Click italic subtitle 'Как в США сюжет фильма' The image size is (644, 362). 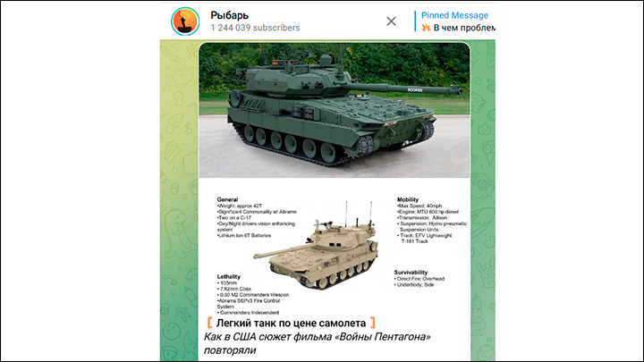(x=282, y=337)
